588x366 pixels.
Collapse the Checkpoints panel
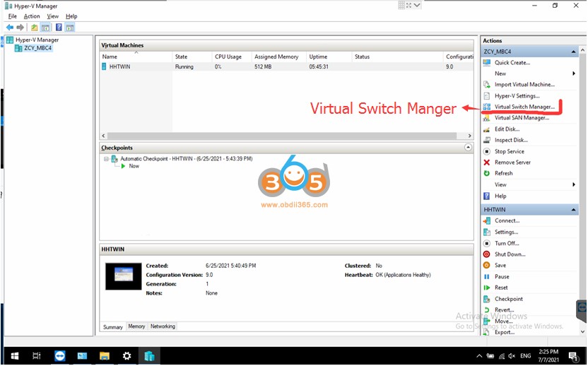click(x=468, y=148)
